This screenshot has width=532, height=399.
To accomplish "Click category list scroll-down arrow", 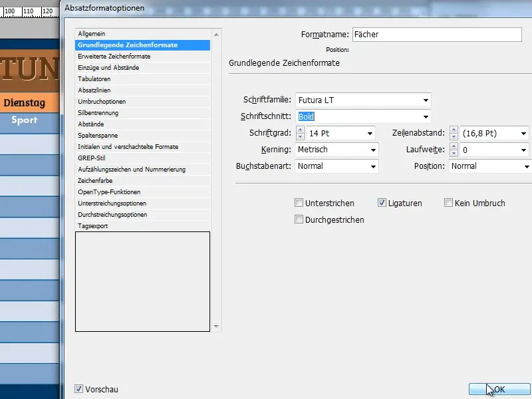I will (216, 327).
